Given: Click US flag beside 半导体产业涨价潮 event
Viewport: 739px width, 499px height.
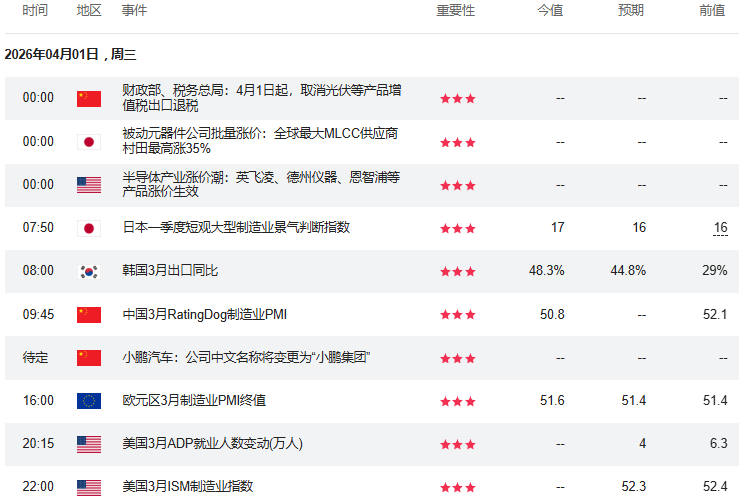Looking at the screenshot, I should tap(89, 185).
